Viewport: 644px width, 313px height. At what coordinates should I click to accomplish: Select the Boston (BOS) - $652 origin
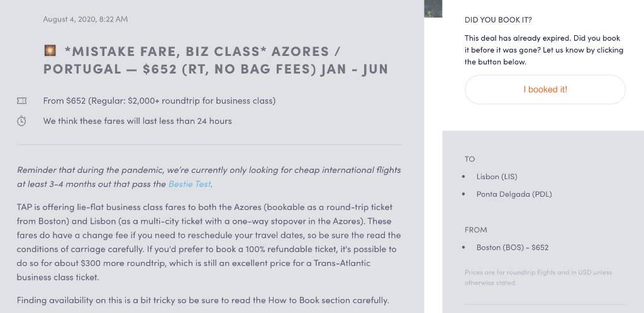coord(512,248)
